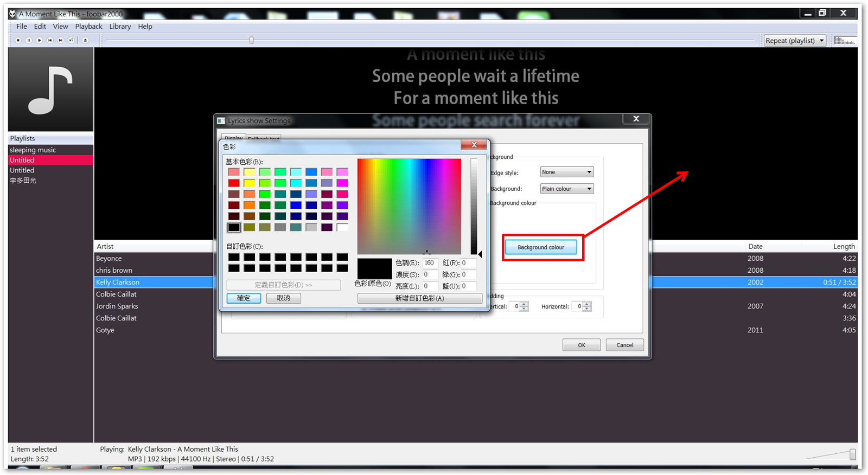Select the Gotye track row
This screenshot has height=475, width=868.
click(x=155, y=330)
